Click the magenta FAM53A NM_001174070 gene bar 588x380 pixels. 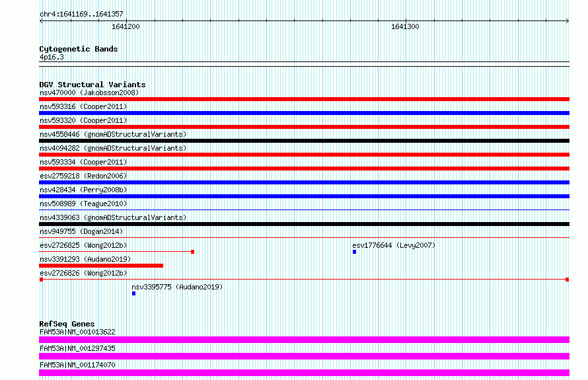(x=304, y=373)
